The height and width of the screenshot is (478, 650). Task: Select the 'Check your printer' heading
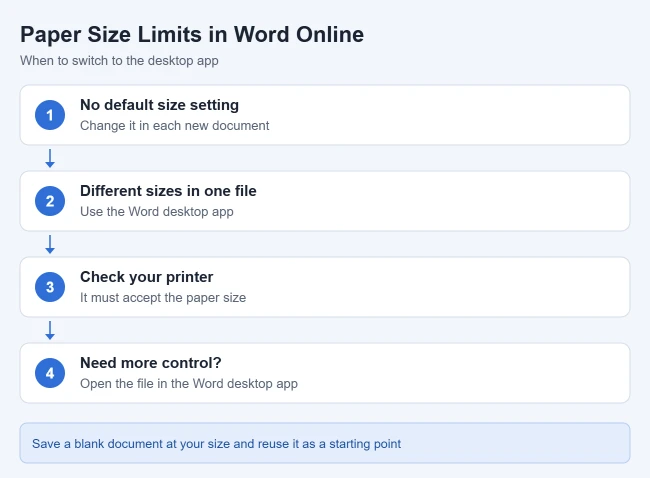point(147,277)
